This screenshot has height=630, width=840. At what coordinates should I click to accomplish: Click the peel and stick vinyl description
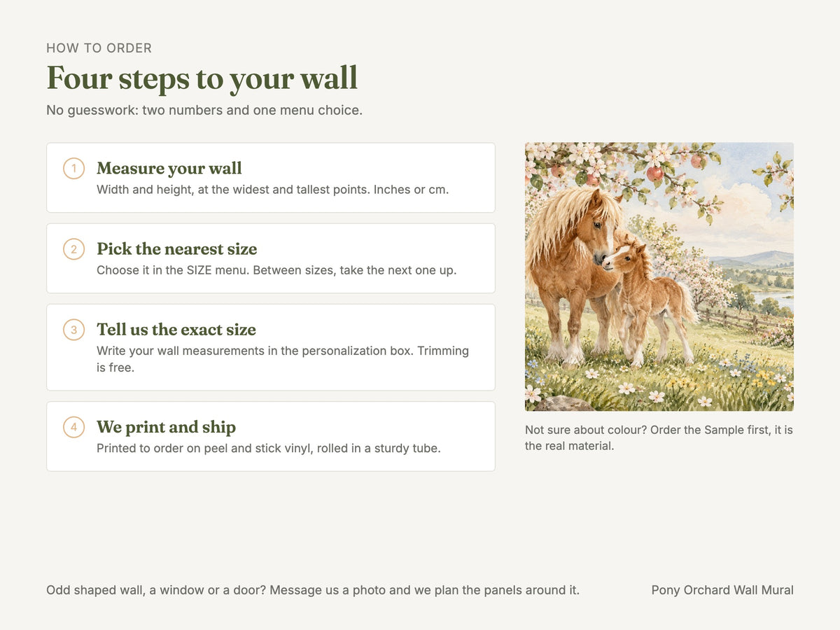269,448
